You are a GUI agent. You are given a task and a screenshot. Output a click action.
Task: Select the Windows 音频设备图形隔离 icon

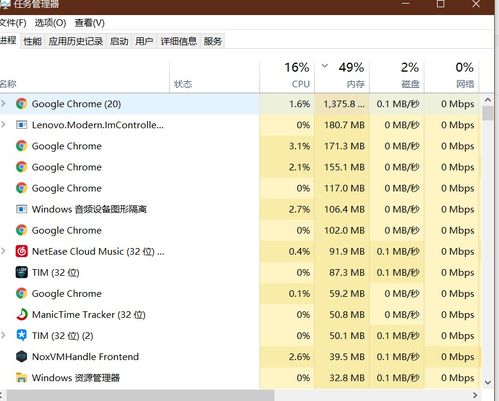21,209
